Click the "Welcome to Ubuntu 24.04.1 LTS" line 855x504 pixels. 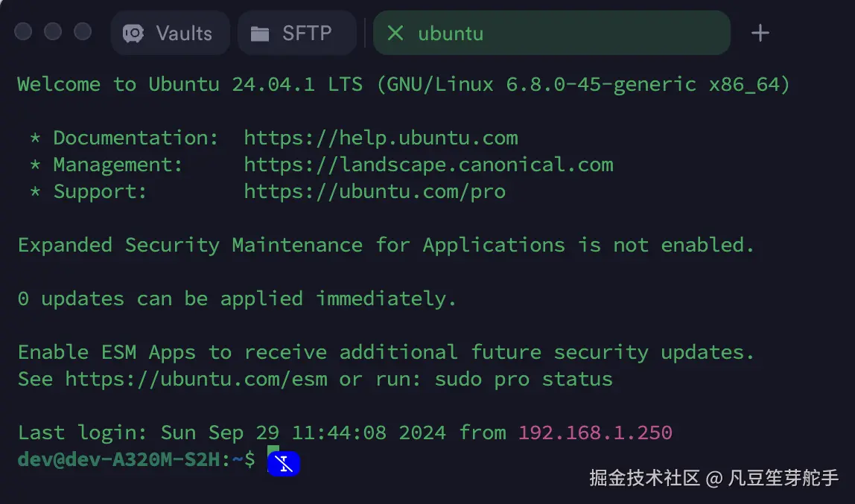pos(190,84)
